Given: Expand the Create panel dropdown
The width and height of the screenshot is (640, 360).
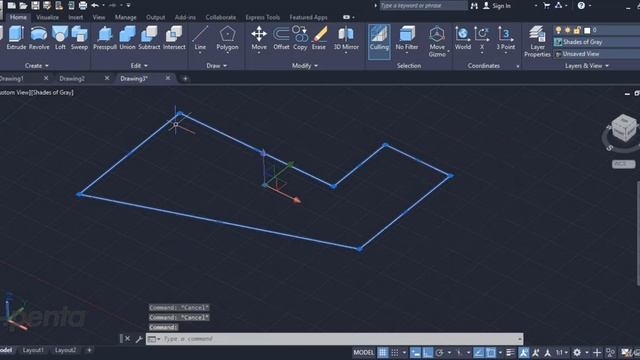Looking at the screenshot, I should [37, 65].
